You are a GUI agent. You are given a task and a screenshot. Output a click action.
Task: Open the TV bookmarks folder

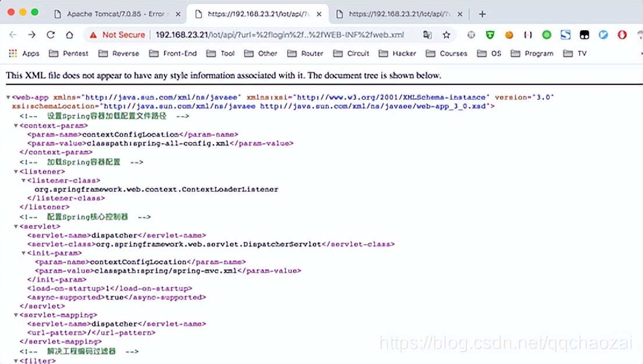click(x=575, y=53)
